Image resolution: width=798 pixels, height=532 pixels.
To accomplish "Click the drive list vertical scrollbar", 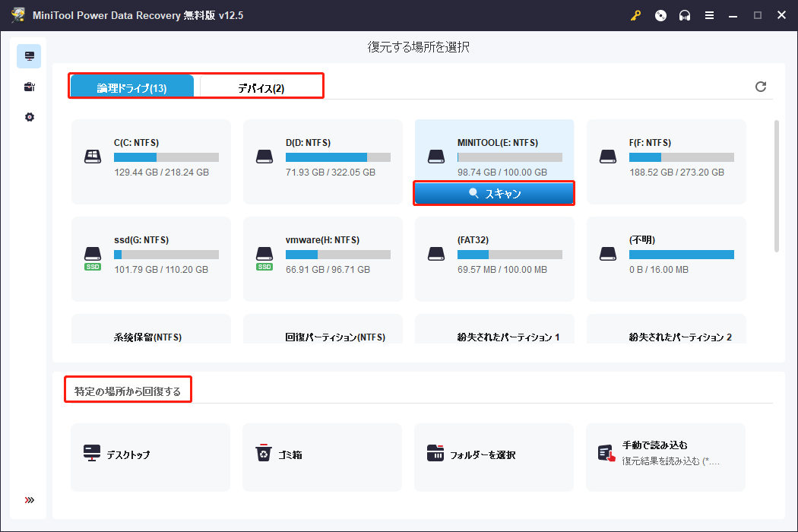I will point(776,185).
